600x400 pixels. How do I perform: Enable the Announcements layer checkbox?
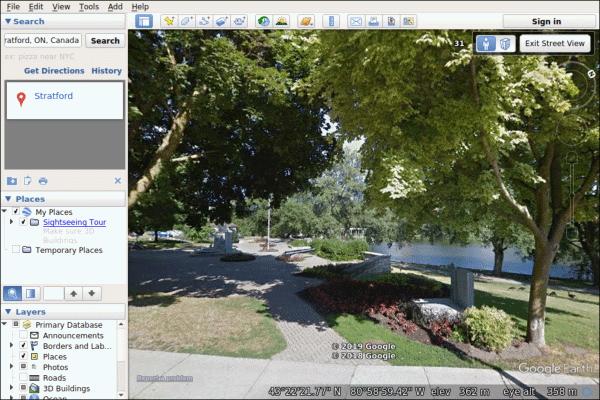[x=23, y=335]
